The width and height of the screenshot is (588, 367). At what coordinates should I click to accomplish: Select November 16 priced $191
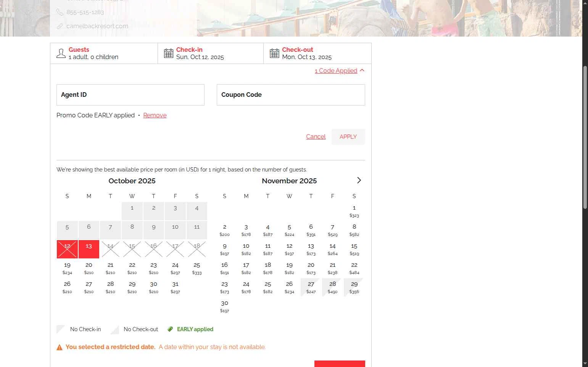pos(224,268)
